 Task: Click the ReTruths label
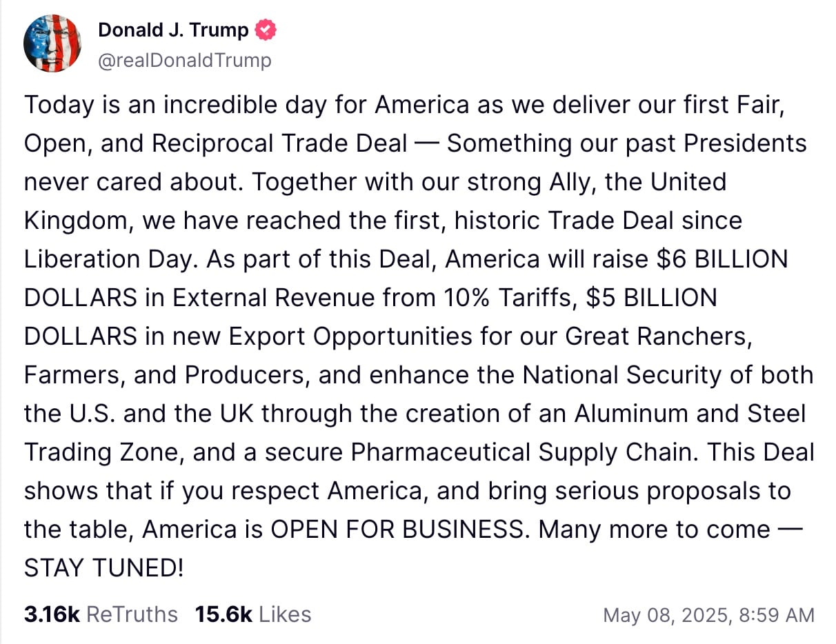point(132,614)
